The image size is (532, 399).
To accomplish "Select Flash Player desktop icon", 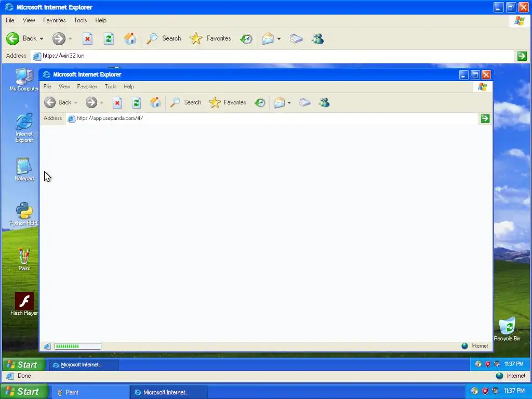I will [24, 304].
